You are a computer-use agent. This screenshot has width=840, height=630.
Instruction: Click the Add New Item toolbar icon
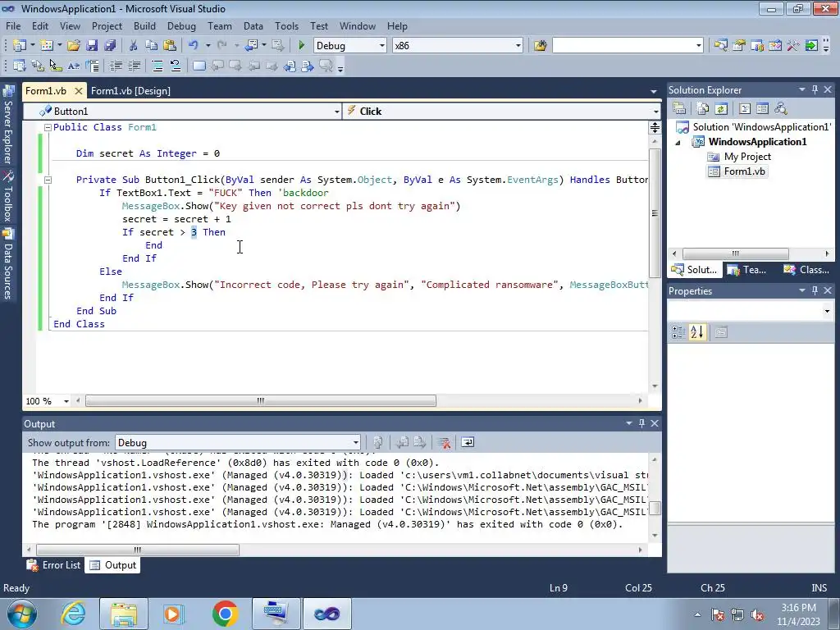pyautogui.click(x=47, y=46)
